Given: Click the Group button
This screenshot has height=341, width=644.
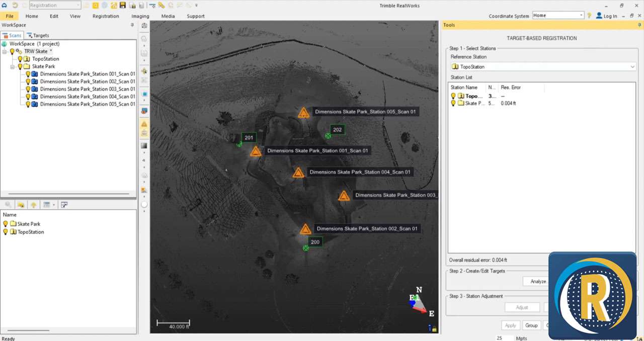Looking at the screenshot, I should coord(531,325).
